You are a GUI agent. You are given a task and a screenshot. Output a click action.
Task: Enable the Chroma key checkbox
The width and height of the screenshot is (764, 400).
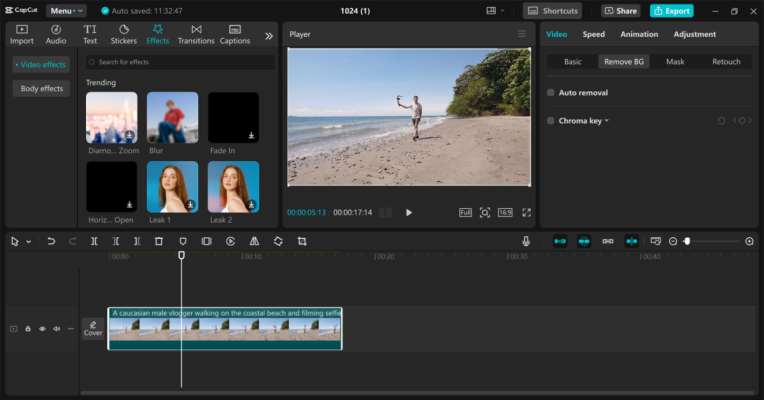coord(551,121)
